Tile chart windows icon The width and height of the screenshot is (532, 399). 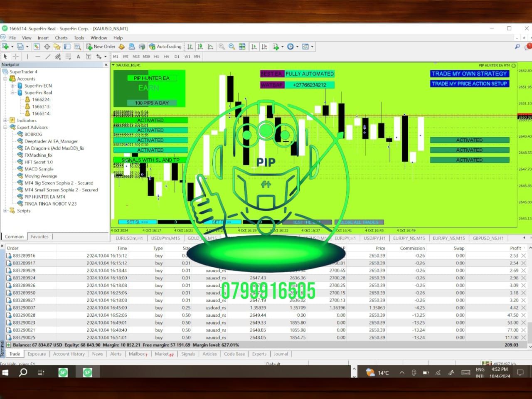[x=242, y=47]
